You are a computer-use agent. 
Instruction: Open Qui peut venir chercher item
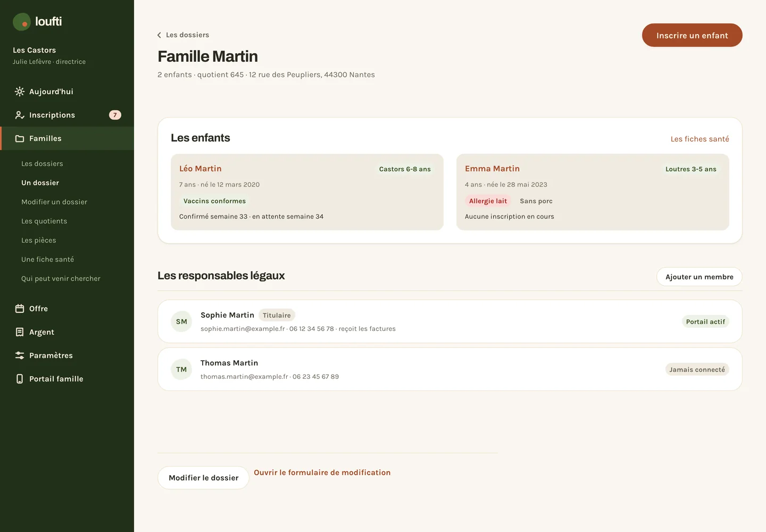pyautogui.click(x=61, y=279)
